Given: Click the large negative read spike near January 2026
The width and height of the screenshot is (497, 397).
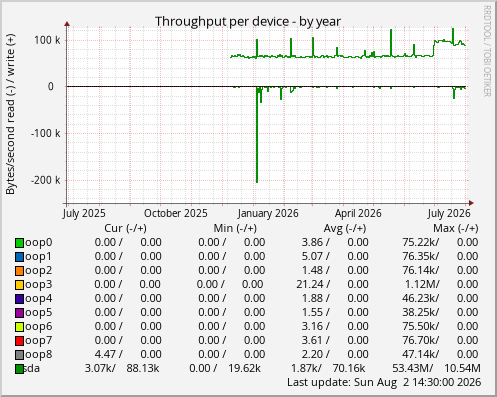Looking at the screenshot, I should coord(257,135).
